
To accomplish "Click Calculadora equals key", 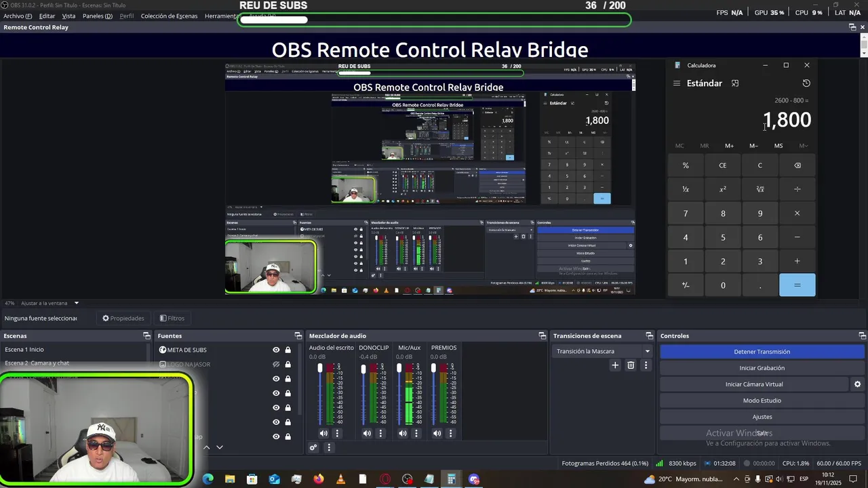I will pos(797,285).
